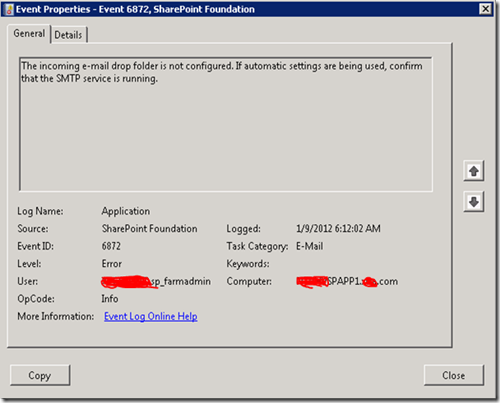Click the up arrow for previous event
This screenshot has height=403, width=500.
(473, 171)
